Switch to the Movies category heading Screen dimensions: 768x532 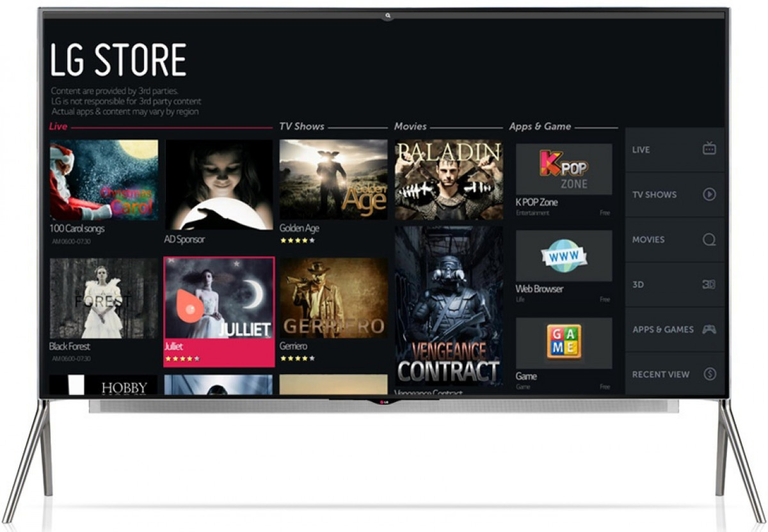tap(410, 127)
